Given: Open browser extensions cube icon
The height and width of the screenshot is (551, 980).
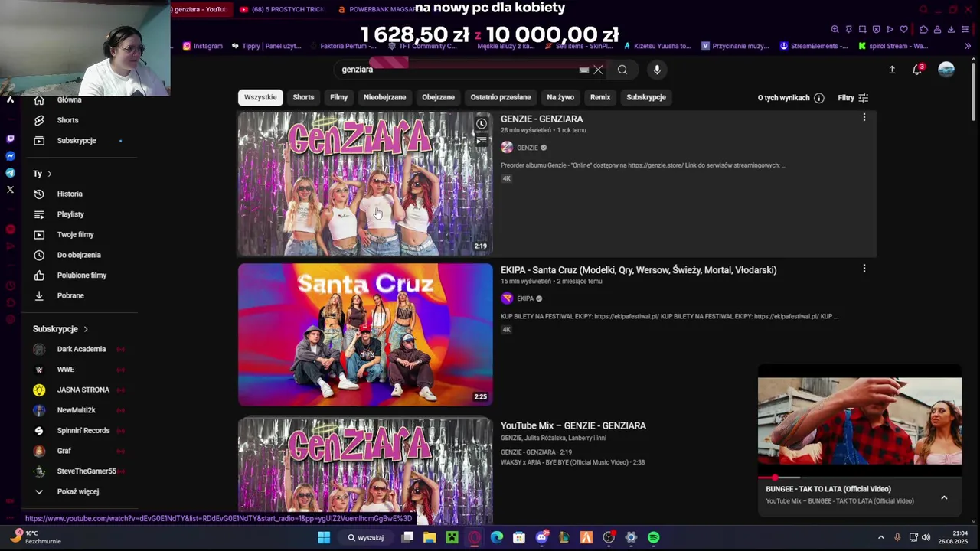Looking at the screenshot, I should click(923, 29).
